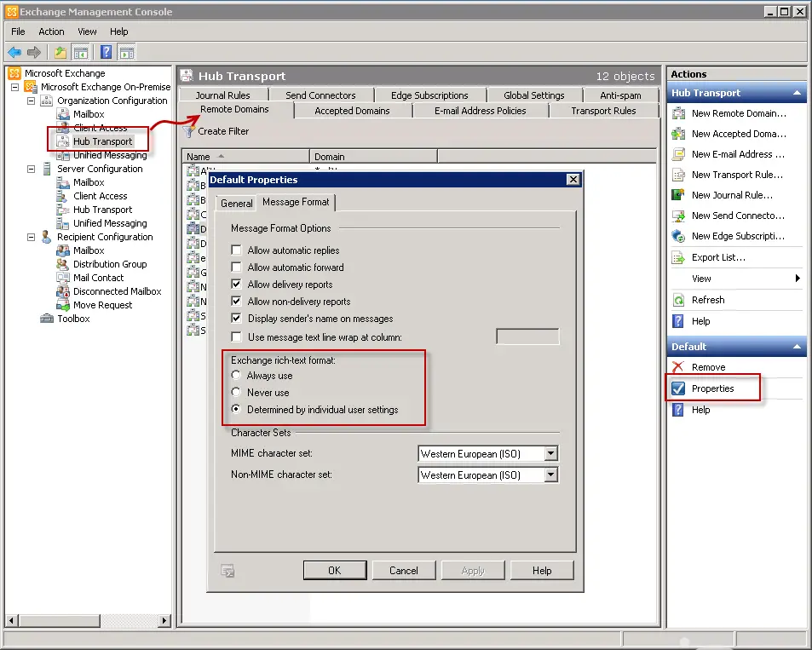Click the OK button
This screenshot has width=812, height=650.
tap(334, 571)
